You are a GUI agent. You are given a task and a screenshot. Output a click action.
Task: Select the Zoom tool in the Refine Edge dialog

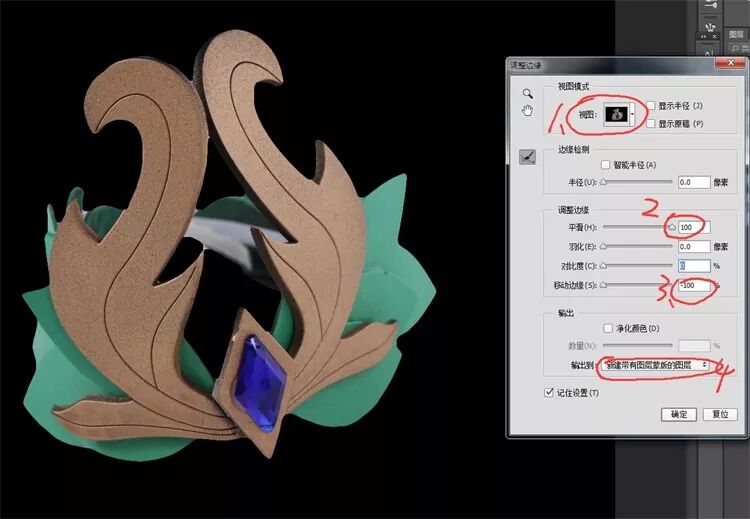528,93
